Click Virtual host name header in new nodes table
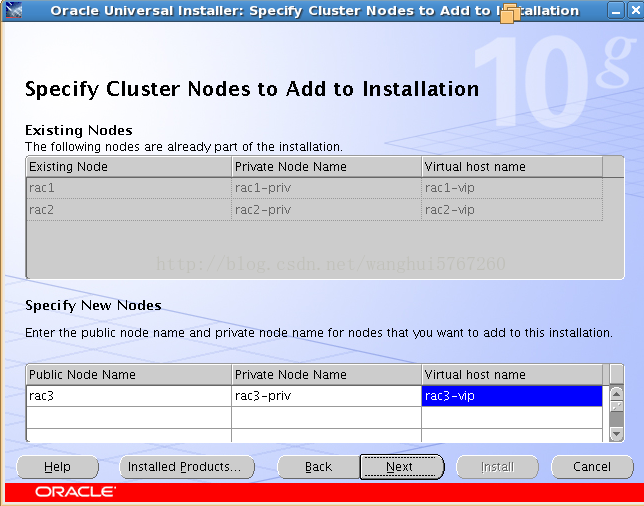 pyautogui.click(x=512, y=375)
